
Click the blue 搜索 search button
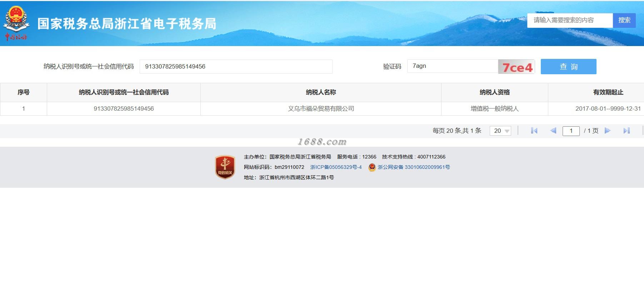coord(624,20)
